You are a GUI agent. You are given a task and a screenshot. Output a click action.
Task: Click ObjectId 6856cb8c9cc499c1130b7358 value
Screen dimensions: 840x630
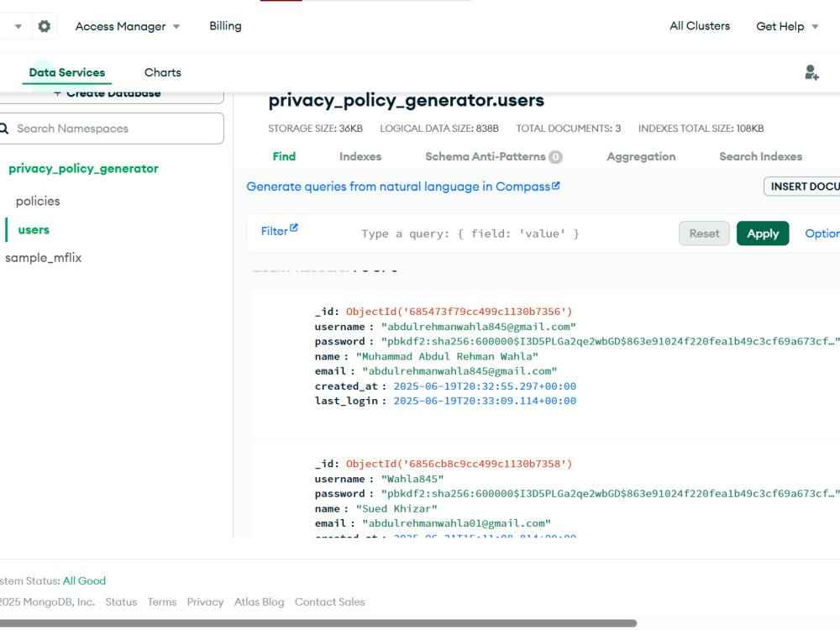pos(459,464)
